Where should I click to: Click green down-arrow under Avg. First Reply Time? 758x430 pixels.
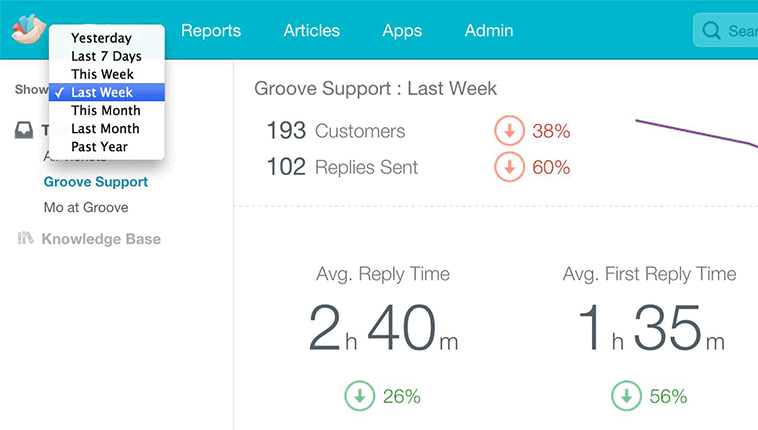tap(626, 396)
